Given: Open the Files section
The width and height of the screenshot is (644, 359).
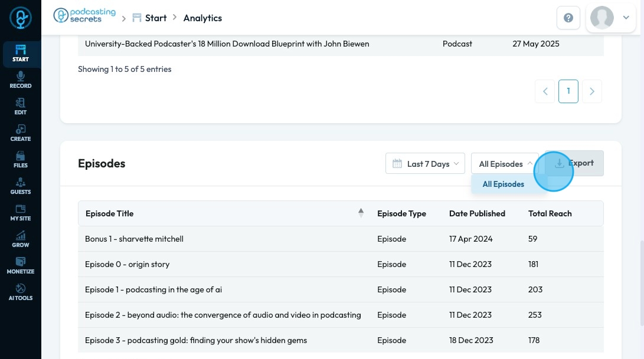Looking at the screenshot, I should (x=20, y=160).
